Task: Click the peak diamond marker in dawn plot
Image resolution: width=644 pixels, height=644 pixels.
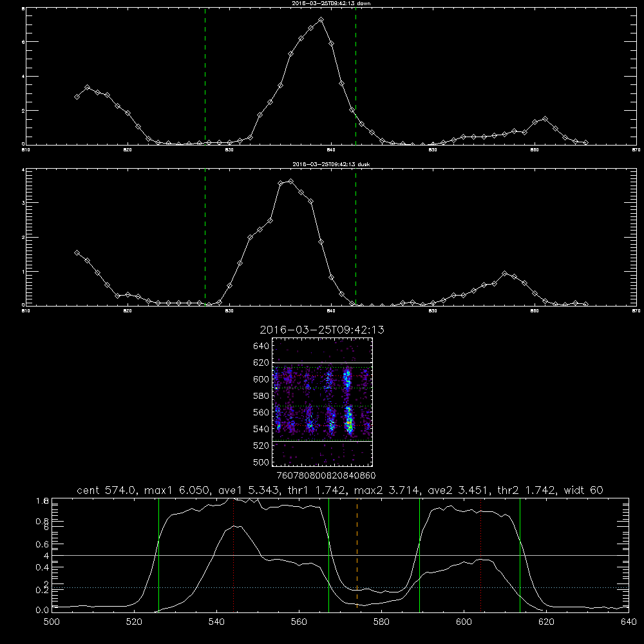Action: tap(321, 20)
